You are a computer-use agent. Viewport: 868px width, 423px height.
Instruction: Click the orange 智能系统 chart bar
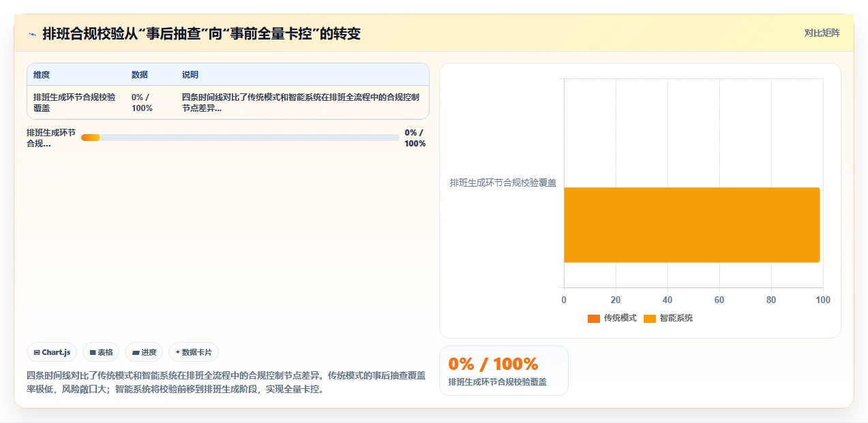point(691,225)
